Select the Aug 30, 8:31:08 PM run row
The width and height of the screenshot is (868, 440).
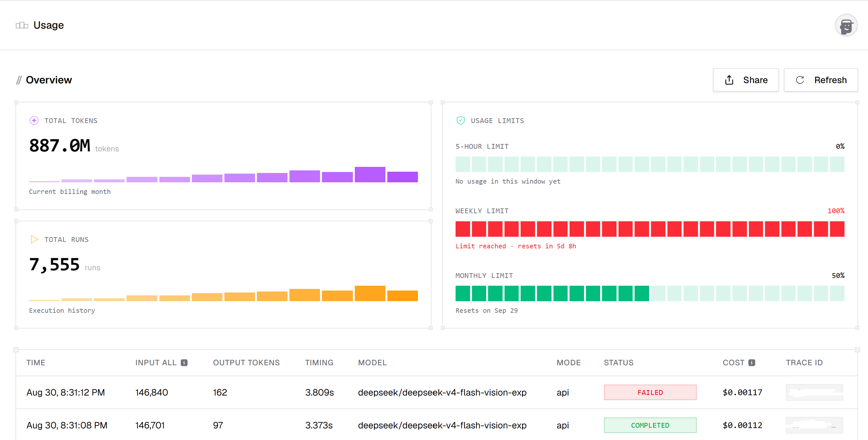436,425
